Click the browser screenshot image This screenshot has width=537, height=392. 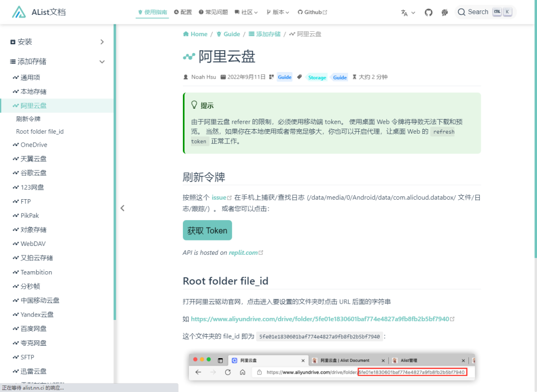click(332, 367)
